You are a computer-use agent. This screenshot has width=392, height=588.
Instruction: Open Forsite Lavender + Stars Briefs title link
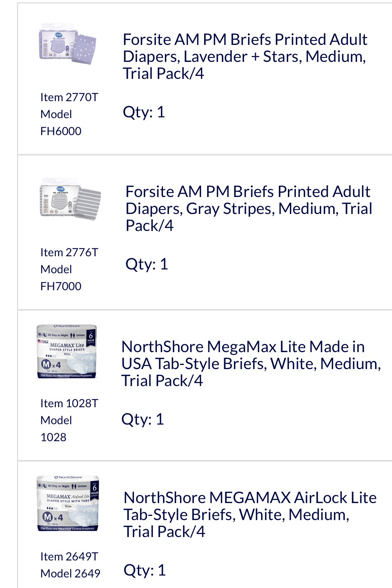245,56
